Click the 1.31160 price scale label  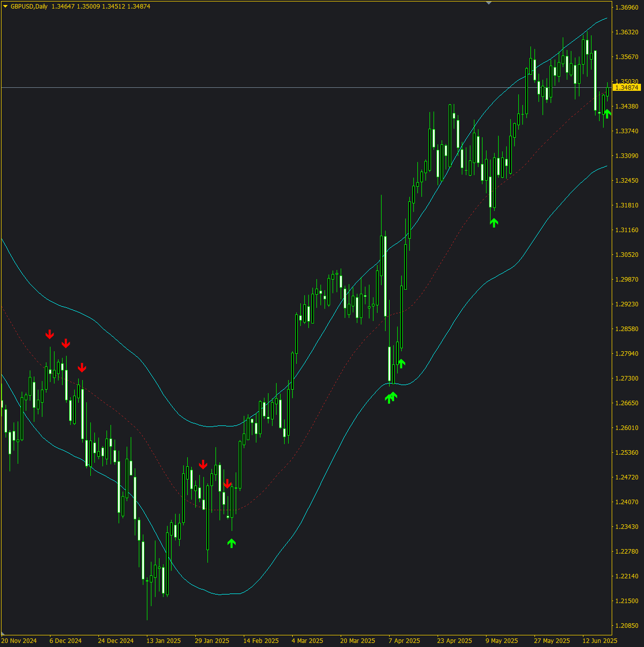click(x=627, y=230)
